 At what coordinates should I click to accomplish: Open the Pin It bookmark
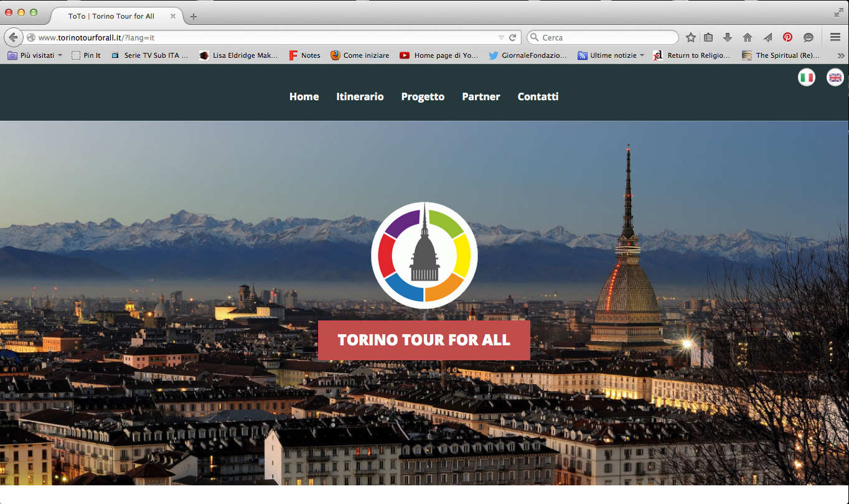[86, 55]
